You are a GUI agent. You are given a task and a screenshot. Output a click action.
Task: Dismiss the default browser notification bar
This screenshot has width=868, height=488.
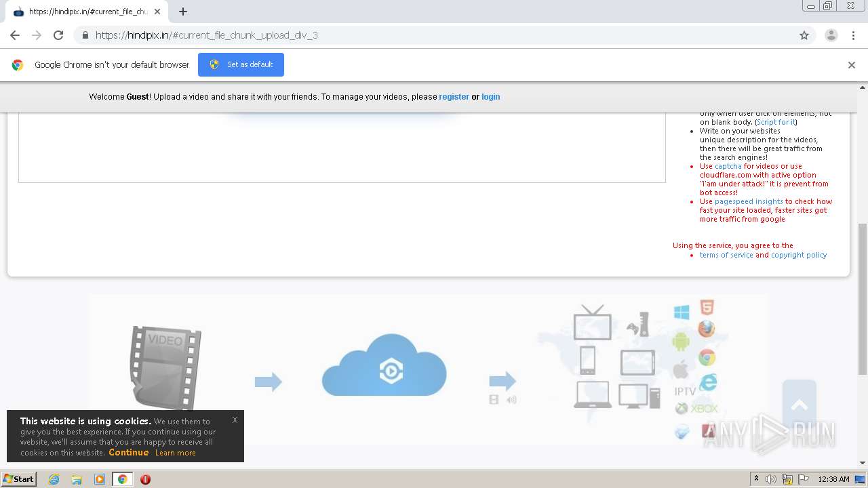851,65
